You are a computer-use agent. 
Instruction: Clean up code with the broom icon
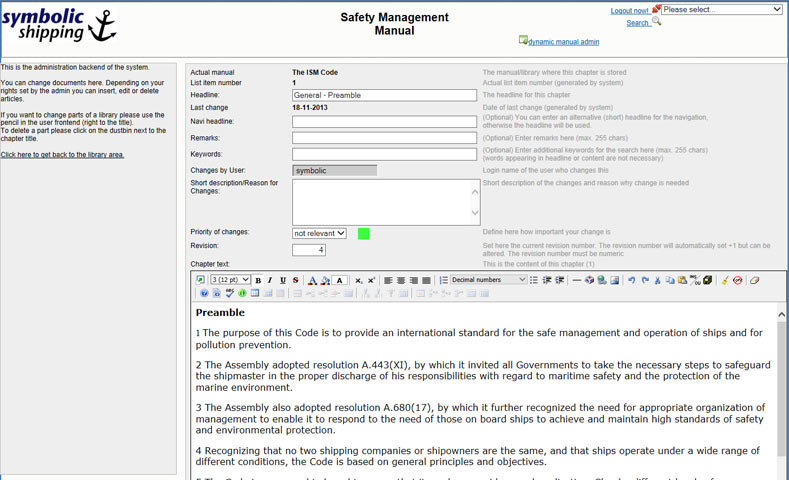coord(725,280)
